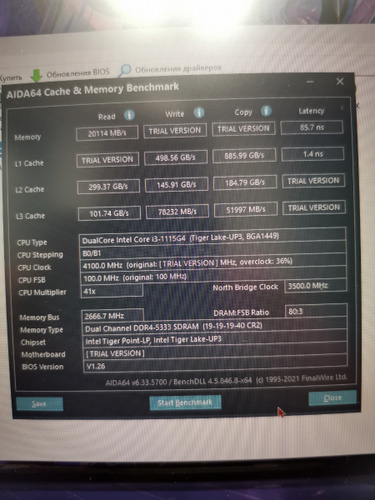Click the Read column info icon
Image resolution: width=375 pixels, height=500 pixels.
129,115
